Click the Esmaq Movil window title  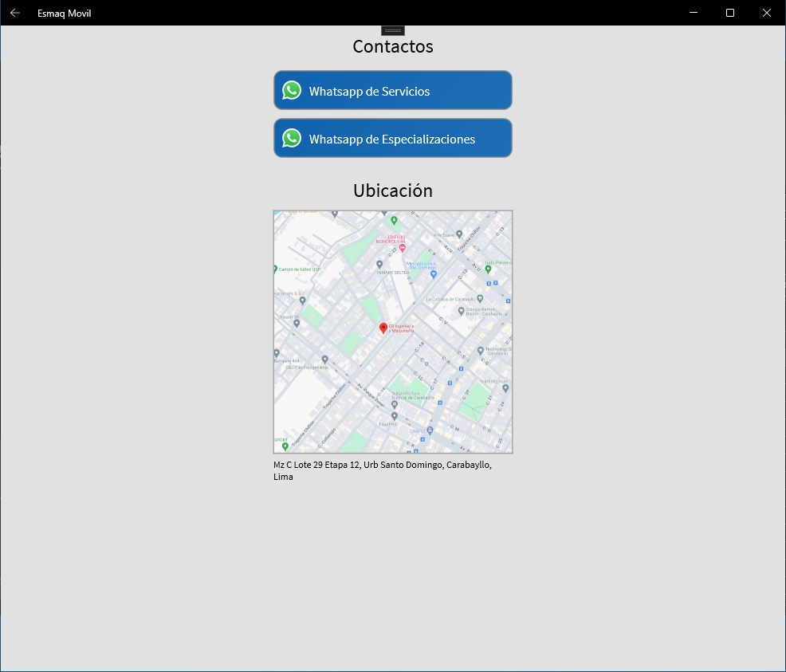[64, 14]
